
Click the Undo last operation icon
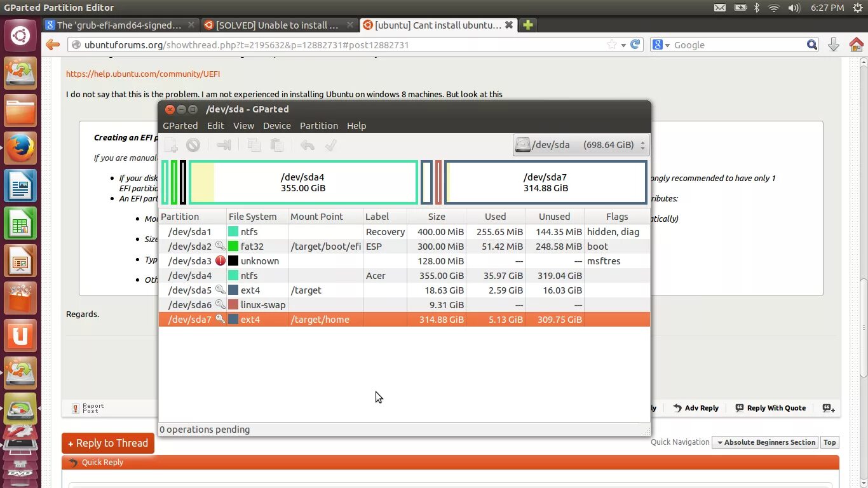[308, 145]
